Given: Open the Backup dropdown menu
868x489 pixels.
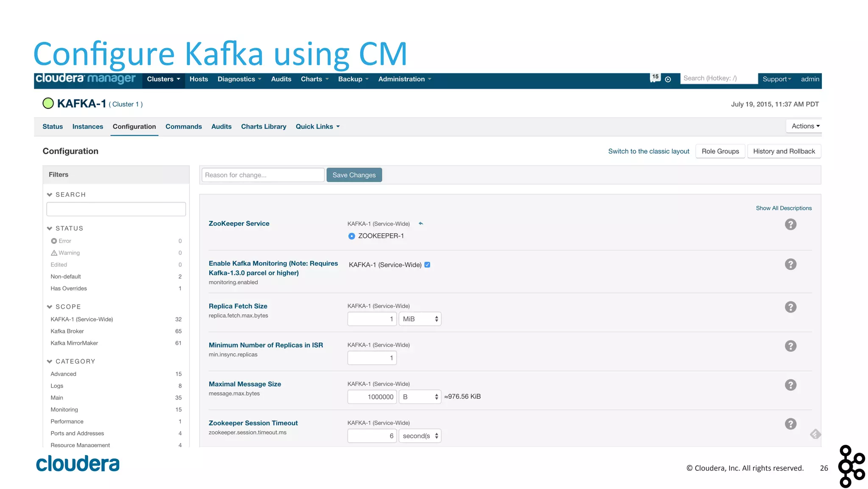Looking at the screenshot, I should coord(353,79).
